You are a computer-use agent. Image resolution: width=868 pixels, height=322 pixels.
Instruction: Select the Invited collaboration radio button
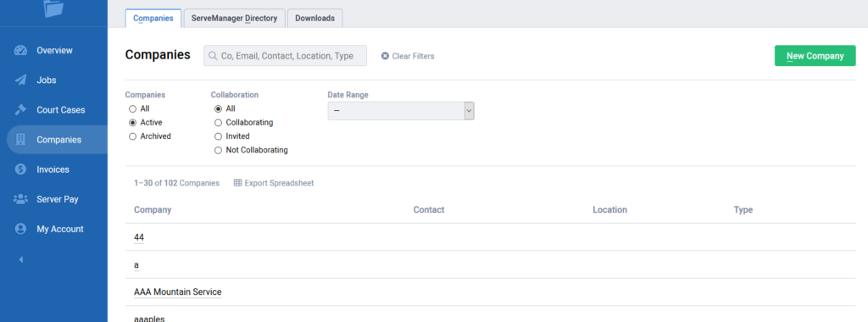coord(218,136)
